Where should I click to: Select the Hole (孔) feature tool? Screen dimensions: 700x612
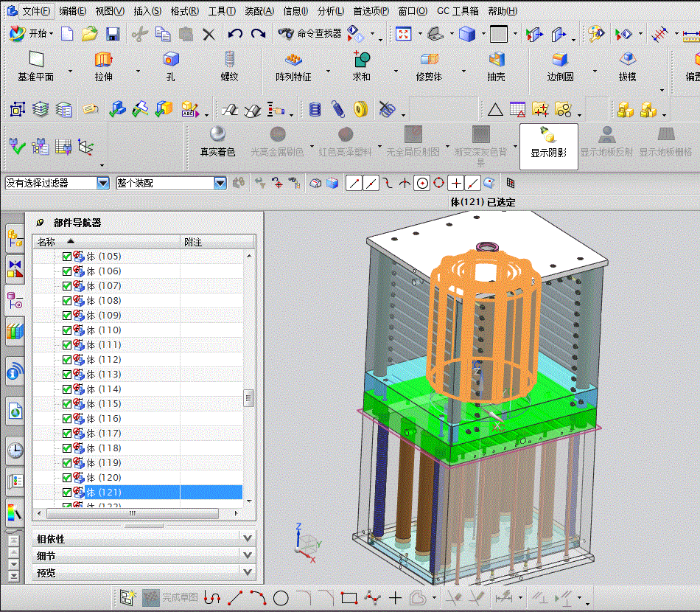tap(171, 60)
